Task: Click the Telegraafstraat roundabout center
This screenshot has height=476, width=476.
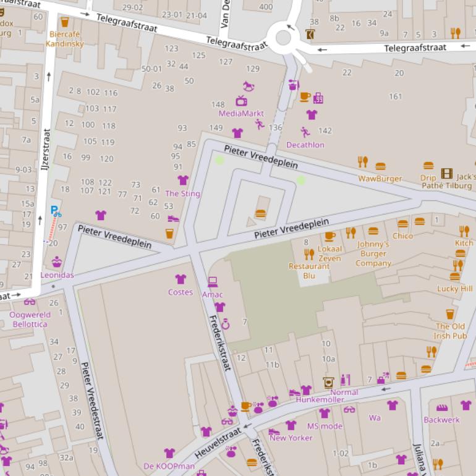Action: pyautogui.click(x=283, y=38)
